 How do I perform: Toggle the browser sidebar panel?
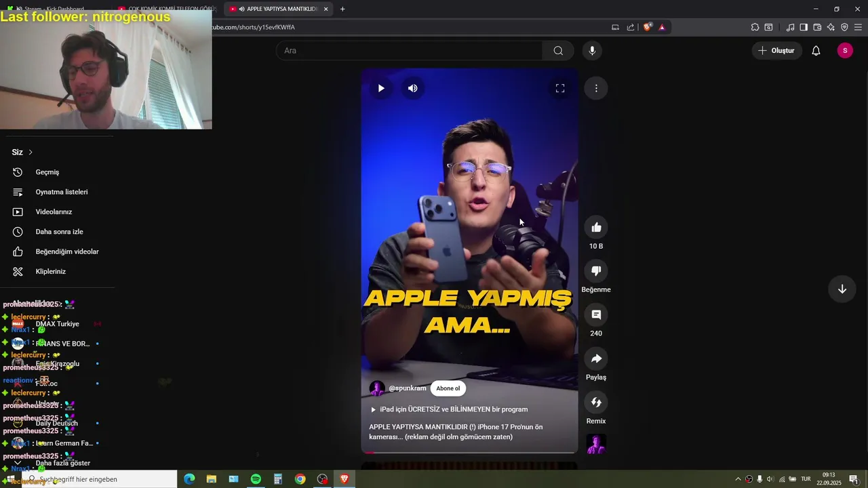[x=804, y=27]
